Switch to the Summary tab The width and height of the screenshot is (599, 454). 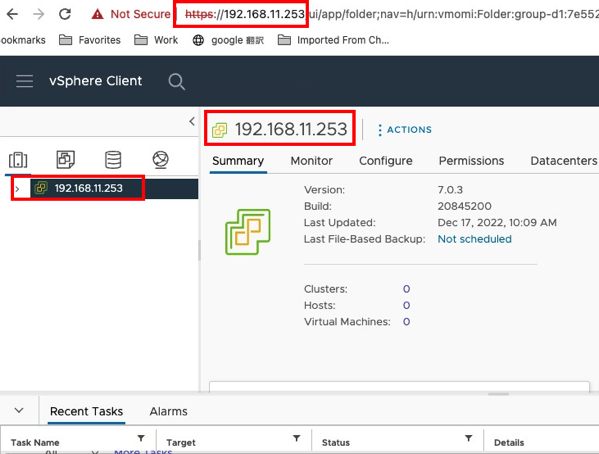(x=238, y=161)
